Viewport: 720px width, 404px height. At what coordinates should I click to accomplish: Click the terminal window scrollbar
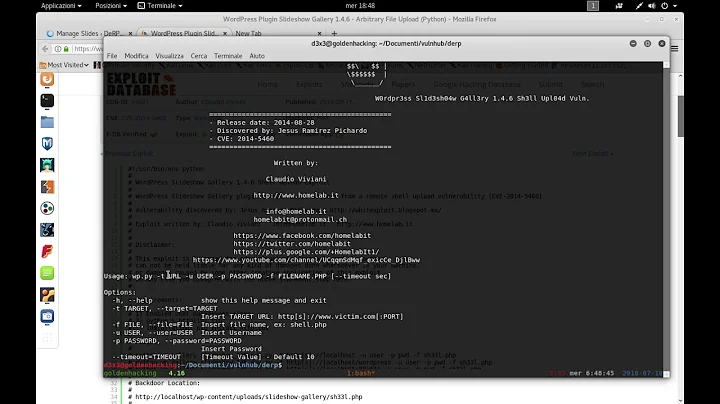[x=666, y=216]
